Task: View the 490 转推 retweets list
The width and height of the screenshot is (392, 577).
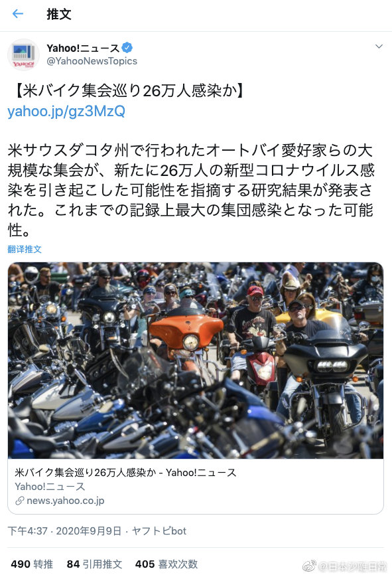Action: click(32, 564)
